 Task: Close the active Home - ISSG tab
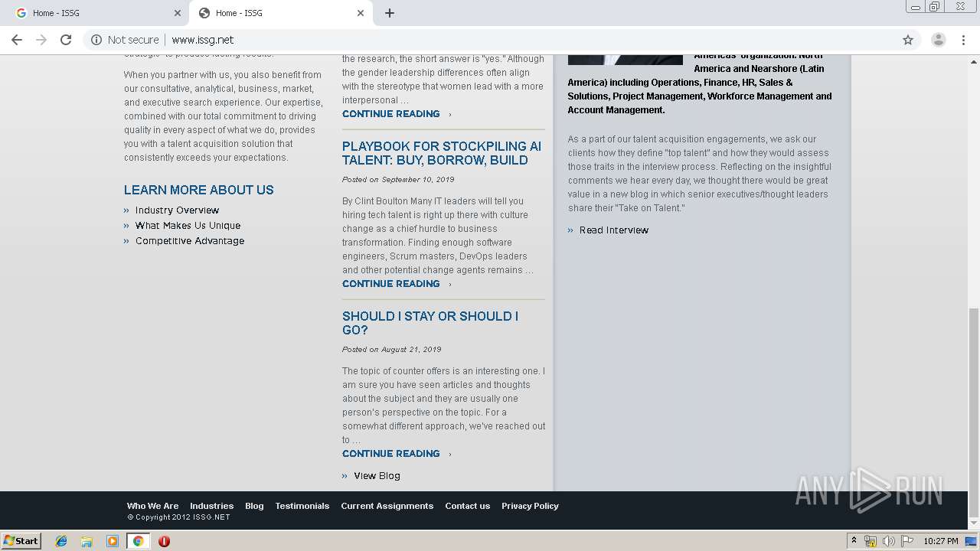click(361, 13)
